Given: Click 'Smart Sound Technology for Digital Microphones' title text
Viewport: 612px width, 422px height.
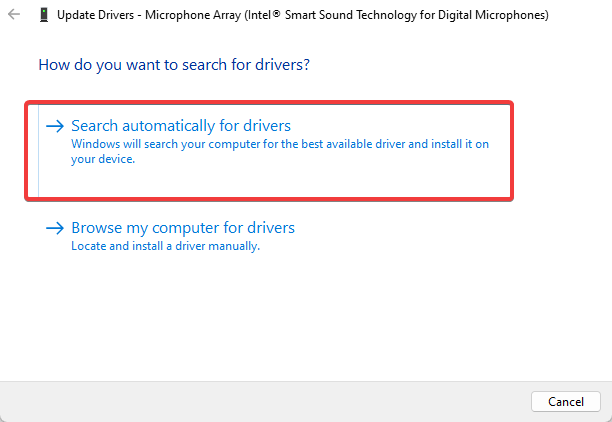Looking at the screenshot, I should [415, 15].
